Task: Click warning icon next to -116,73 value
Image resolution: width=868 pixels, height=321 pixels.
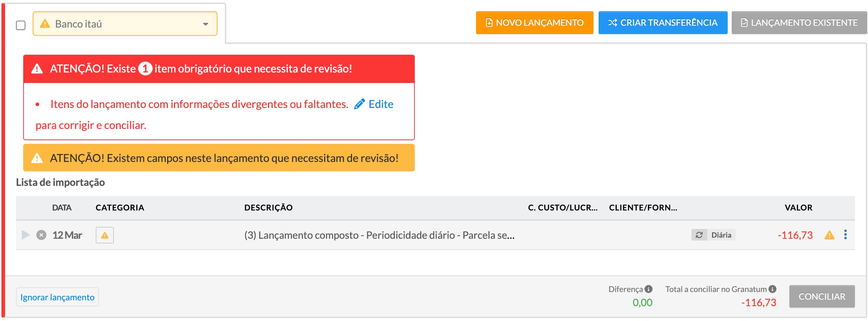Action: (x=829, y=235)
